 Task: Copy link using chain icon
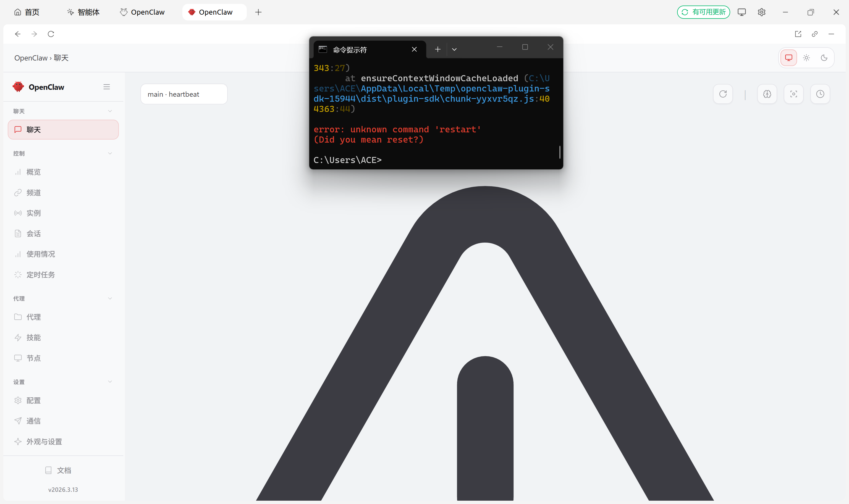[x=815, y=34]
